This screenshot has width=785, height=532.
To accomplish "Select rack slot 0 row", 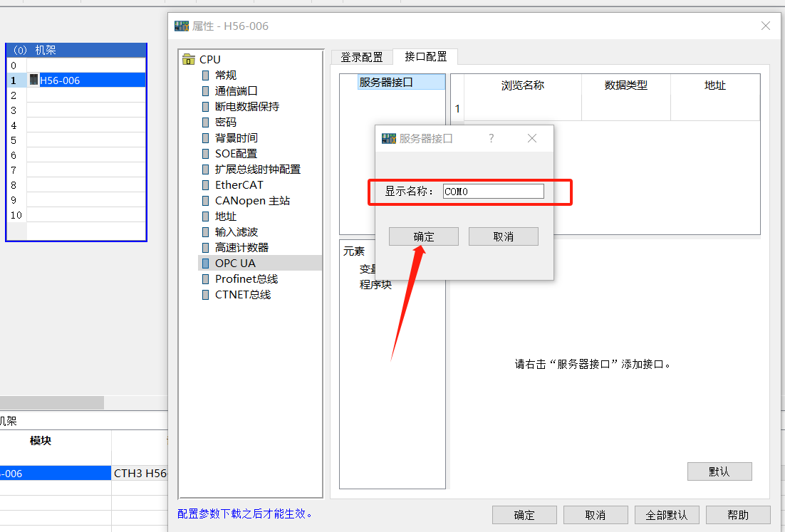I will click(x=76, y=65).
